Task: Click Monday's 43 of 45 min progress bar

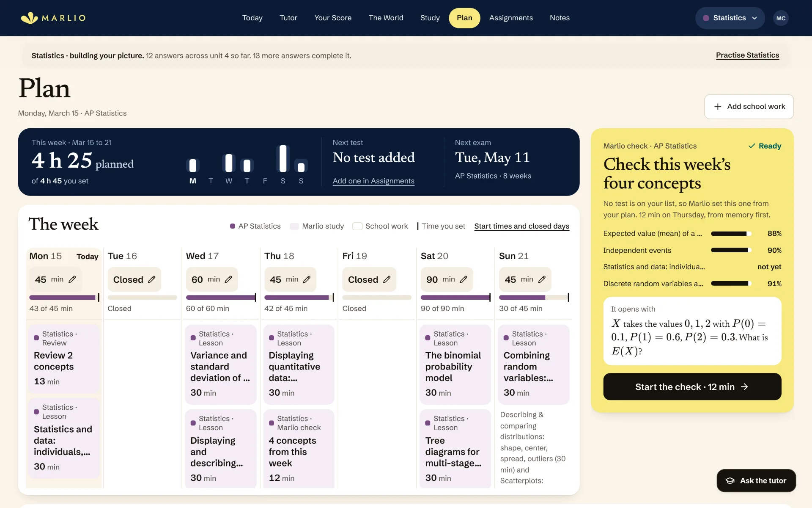Action: (64, 298)
